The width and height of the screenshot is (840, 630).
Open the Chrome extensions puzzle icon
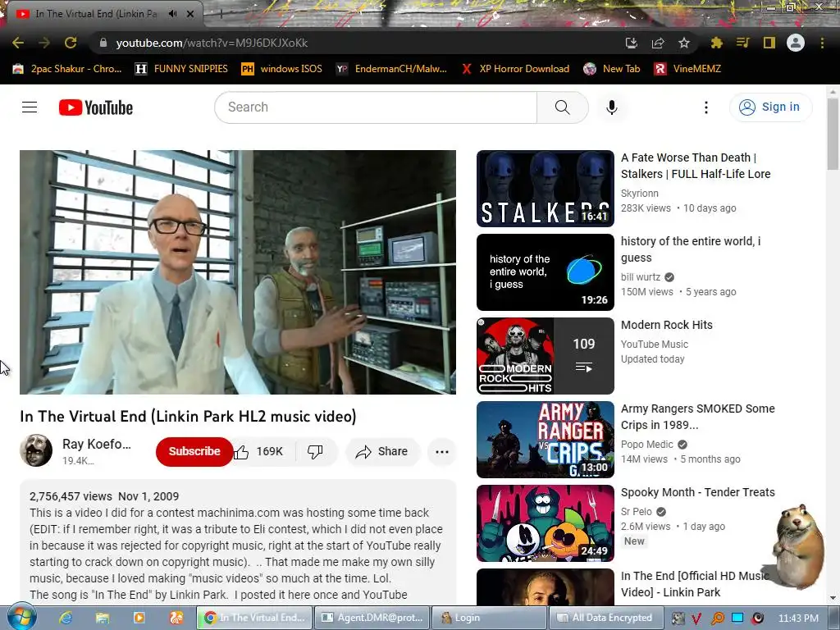coord(717,43)
